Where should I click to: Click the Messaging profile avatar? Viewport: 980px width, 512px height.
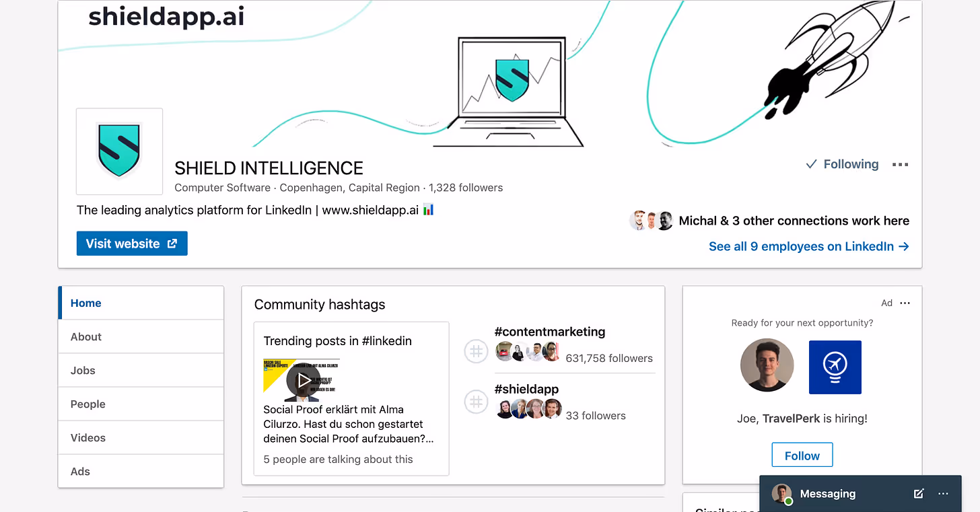point(782,494)
